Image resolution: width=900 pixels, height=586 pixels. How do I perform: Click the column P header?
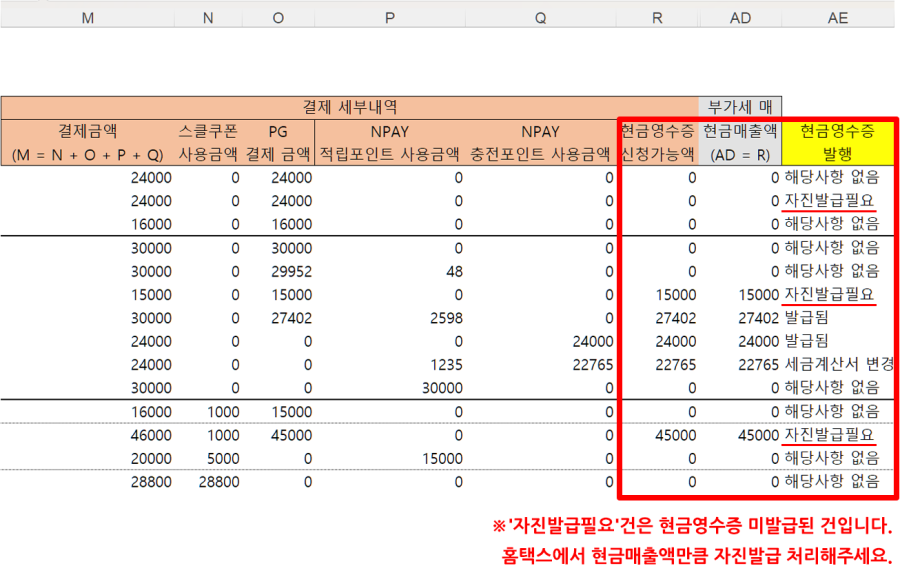click(x=389, y=19)
